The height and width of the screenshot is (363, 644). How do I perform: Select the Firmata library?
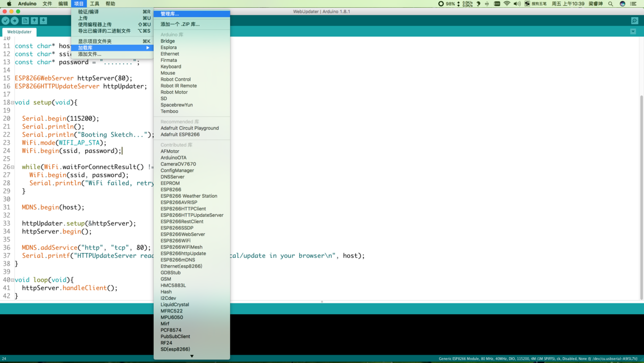(192, 60)
